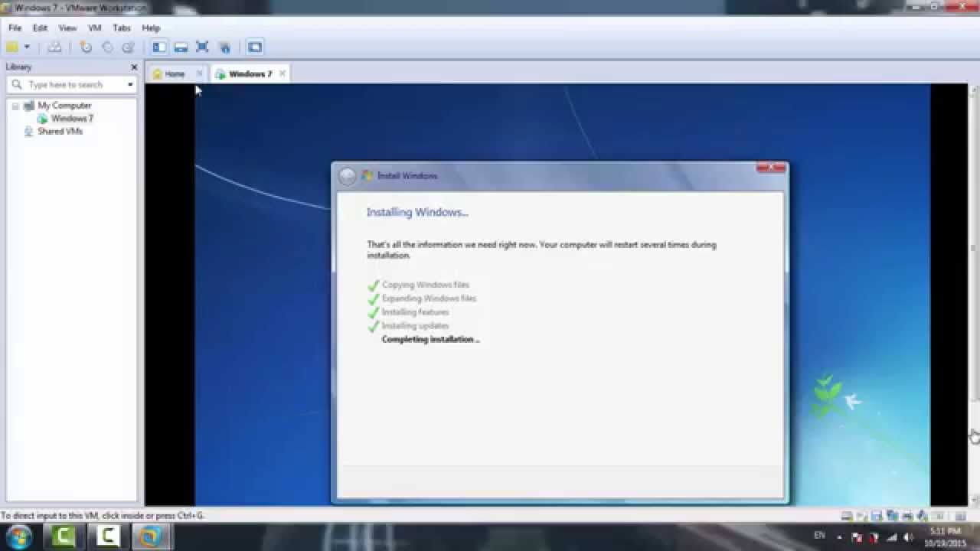Switch to Unity mode icon
Screen dimensions: 980x551
pyautogui.click(x=224, y=47)
